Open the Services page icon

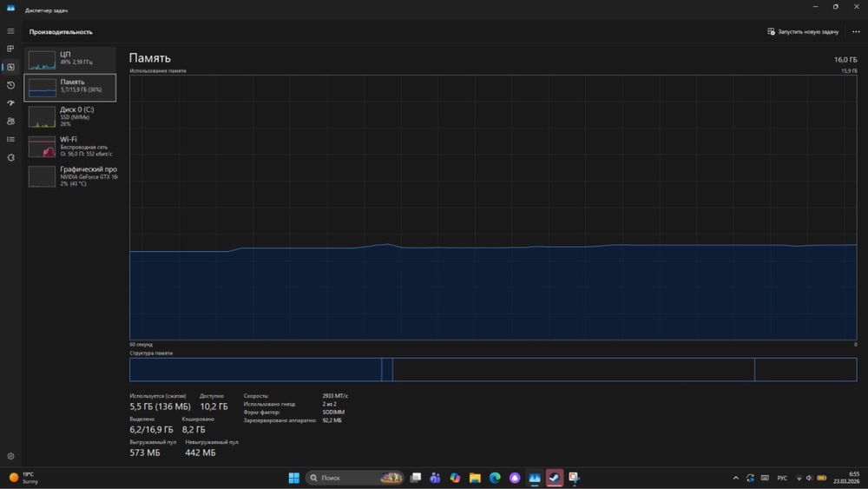(10, 158)
